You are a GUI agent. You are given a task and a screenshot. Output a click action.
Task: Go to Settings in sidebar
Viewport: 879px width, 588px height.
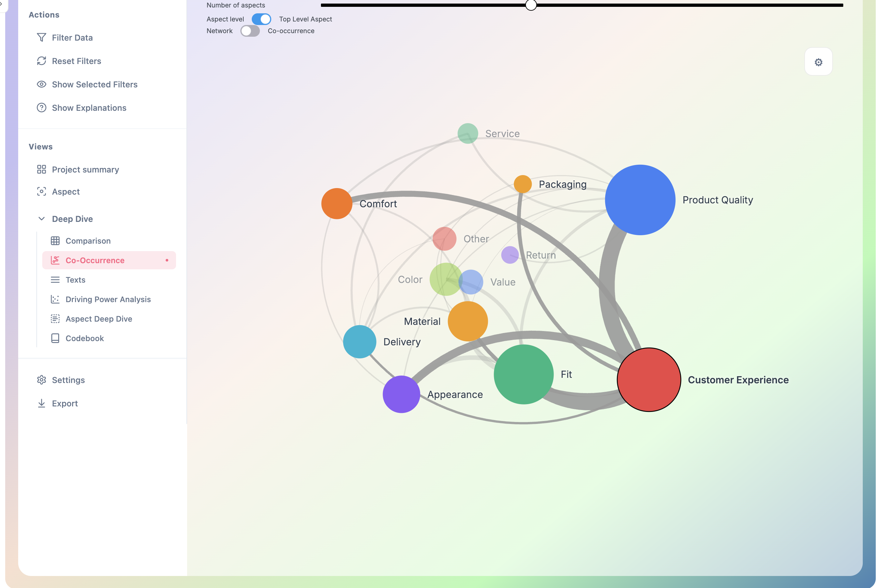click(68, 380)
